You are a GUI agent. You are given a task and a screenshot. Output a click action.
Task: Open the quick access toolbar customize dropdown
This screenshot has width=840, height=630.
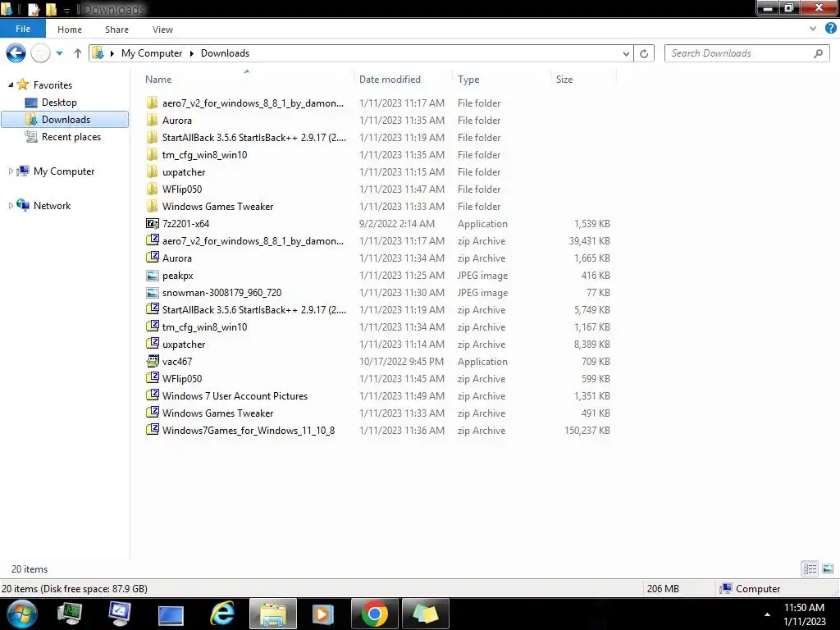66,10
